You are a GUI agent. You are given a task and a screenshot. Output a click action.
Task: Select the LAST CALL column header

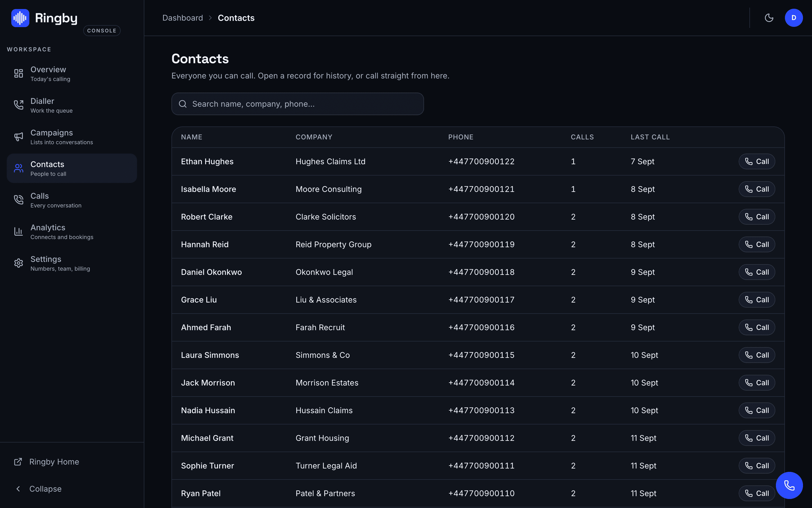point(650,137)
